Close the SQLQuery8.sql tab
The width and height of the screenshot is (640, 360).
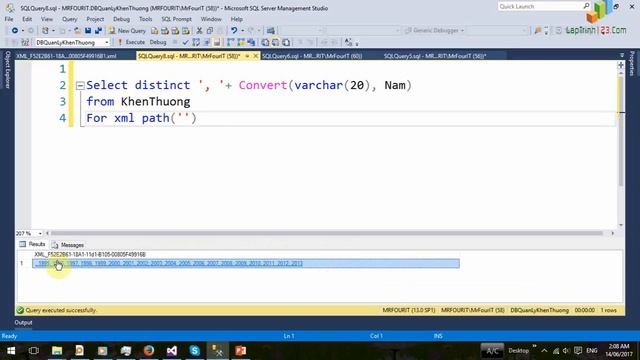[256, 56]
